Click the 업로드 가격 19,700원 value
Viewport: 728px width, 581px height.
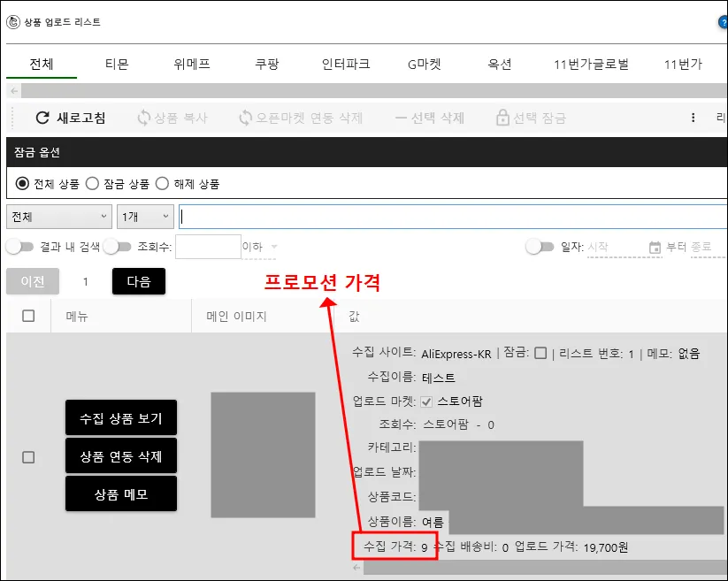click(605, 547)
